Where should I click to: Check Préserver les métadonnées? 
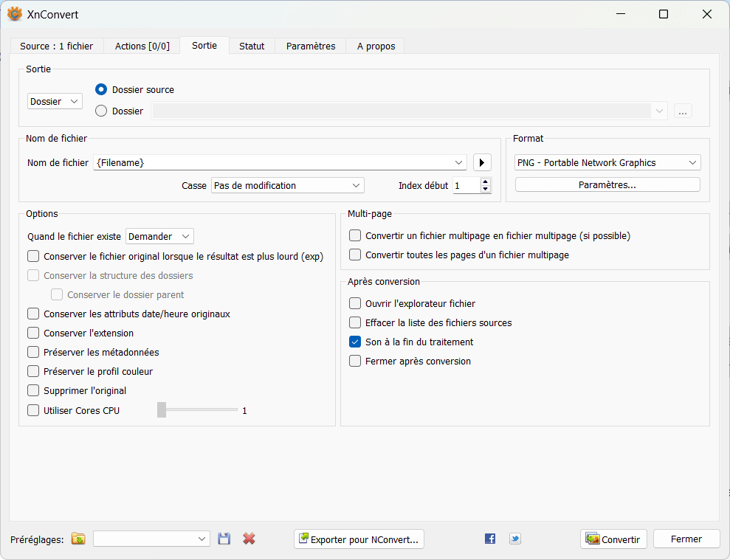(x=33, y=352)
